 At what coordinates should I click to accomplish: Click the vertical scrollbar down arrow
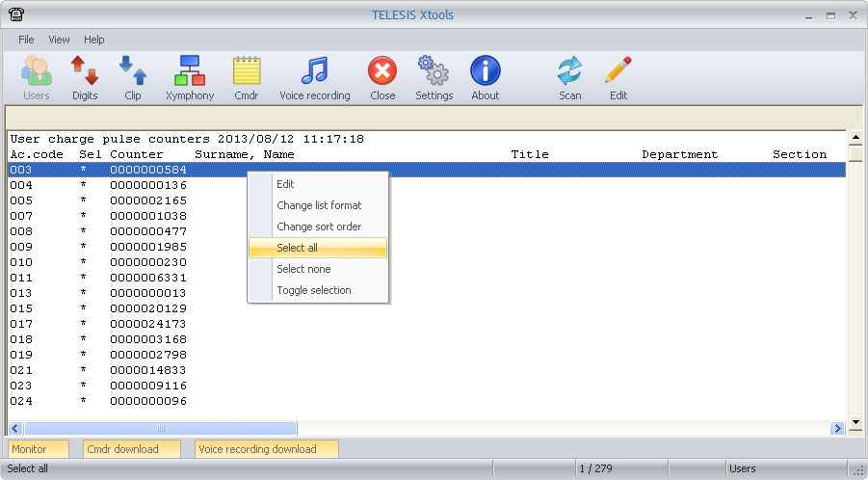[855, 422]
